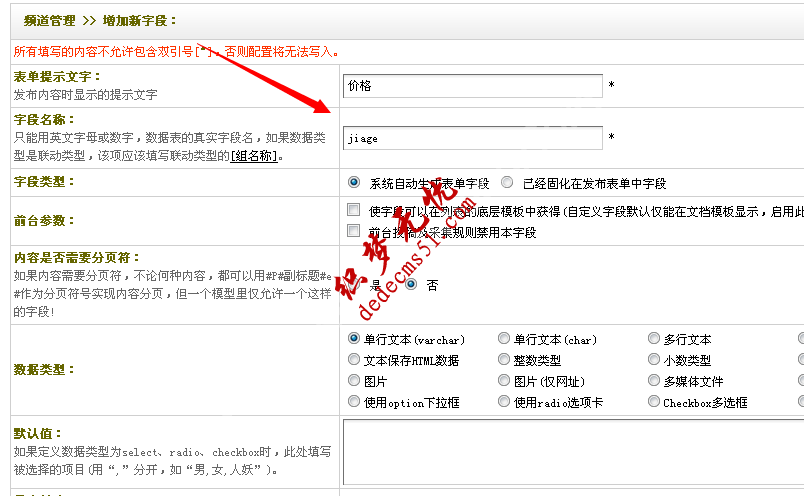Click inside the 默认值 text area
The height and width of the screenshot is (496, 804).
(572, 450)
